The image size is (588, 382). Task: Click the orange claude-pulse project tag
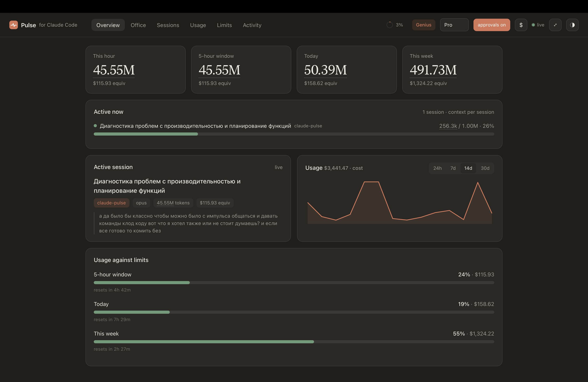pos(111,203)
